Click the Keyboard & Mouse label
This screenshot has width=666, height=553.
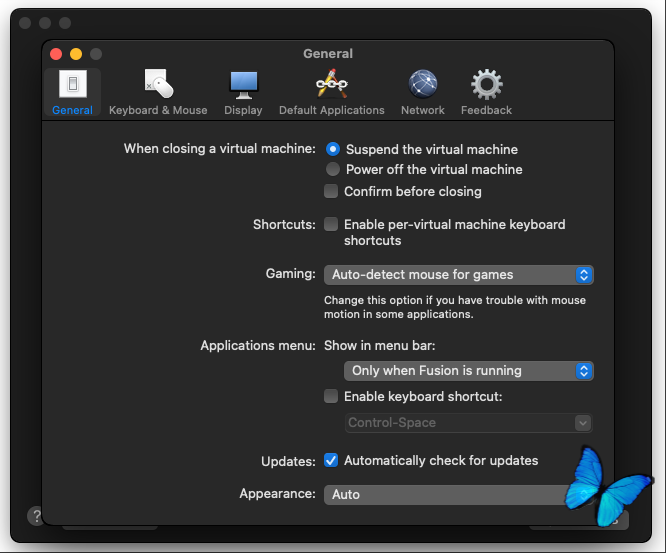tap(158, 110)
